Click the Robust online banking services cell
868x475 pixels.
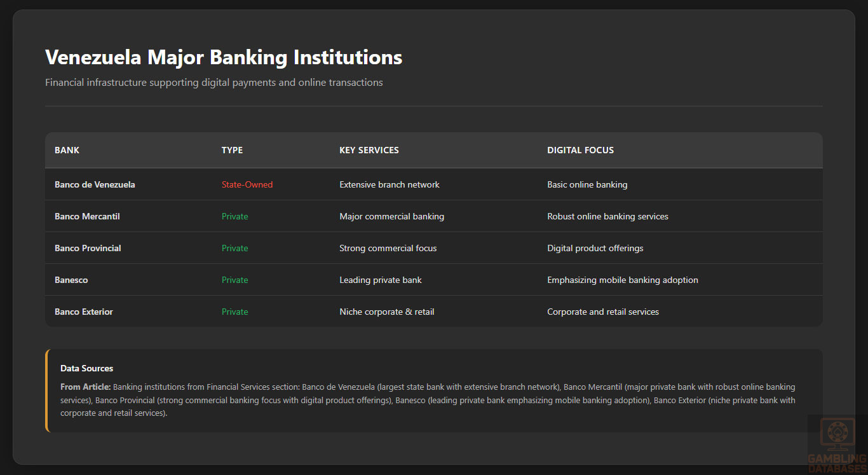coord(607,216)
